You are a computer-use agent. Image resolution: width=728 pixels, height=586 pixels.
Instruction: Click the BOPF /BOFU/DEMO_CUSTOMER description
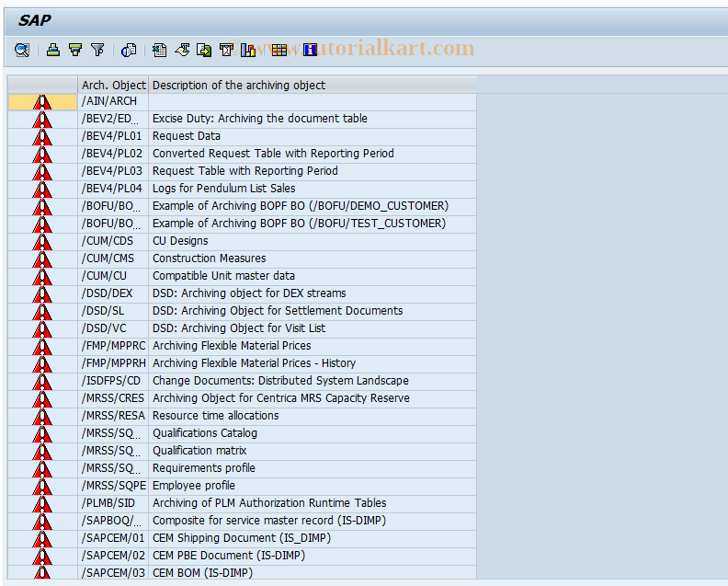301,206
